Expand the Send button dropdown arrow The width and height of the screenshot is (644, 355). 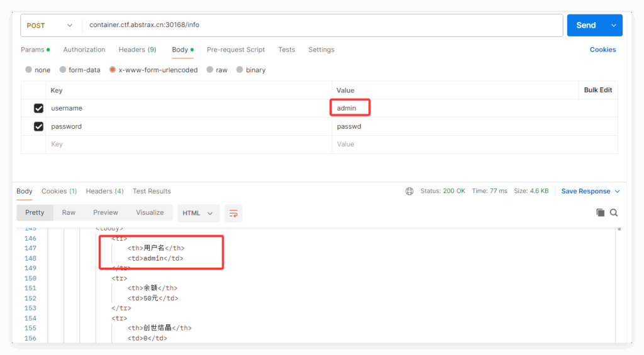click(614, 25)
